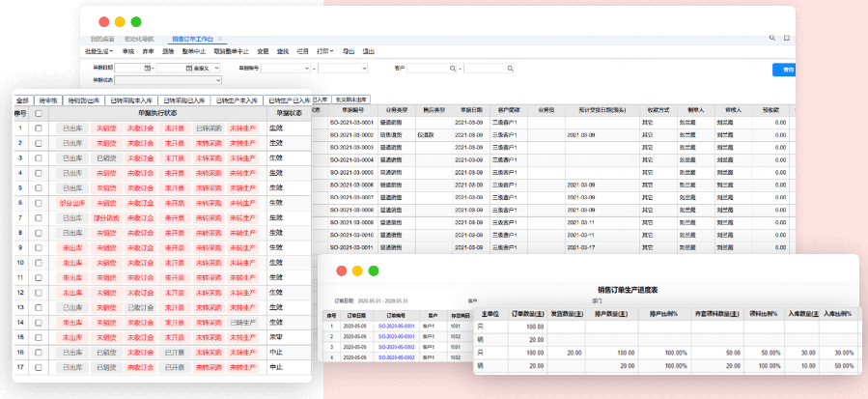The image size is (868, 399).
Task: Tick the checkbox for row 3
Action: [x=39, y=157]
